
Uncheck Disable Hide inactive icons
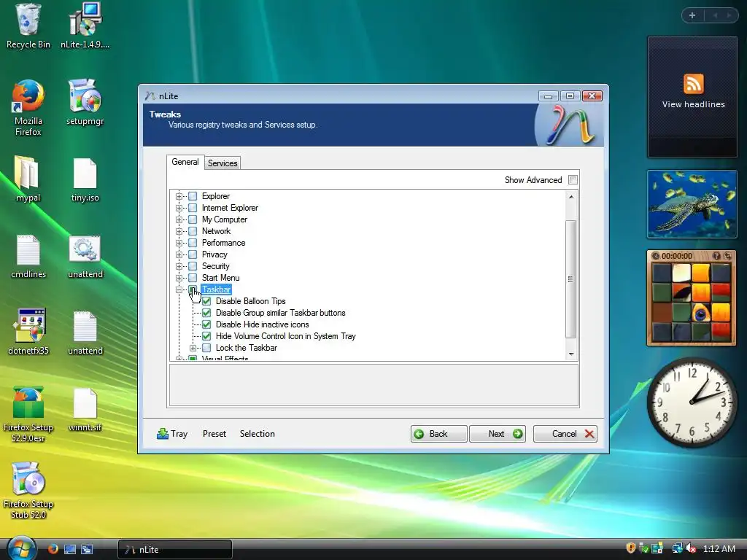point(206,324)
